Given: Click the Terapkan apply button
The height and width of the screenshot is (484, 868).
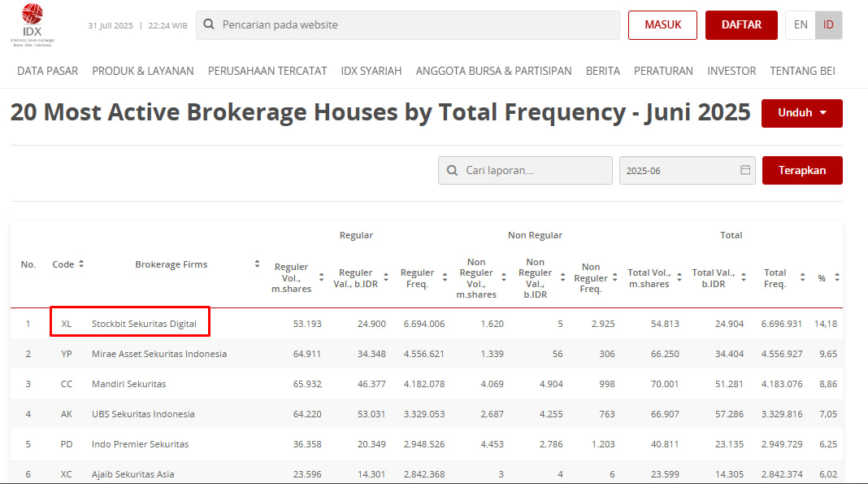Looking at the screenshot, I should [x=802, y=171].
